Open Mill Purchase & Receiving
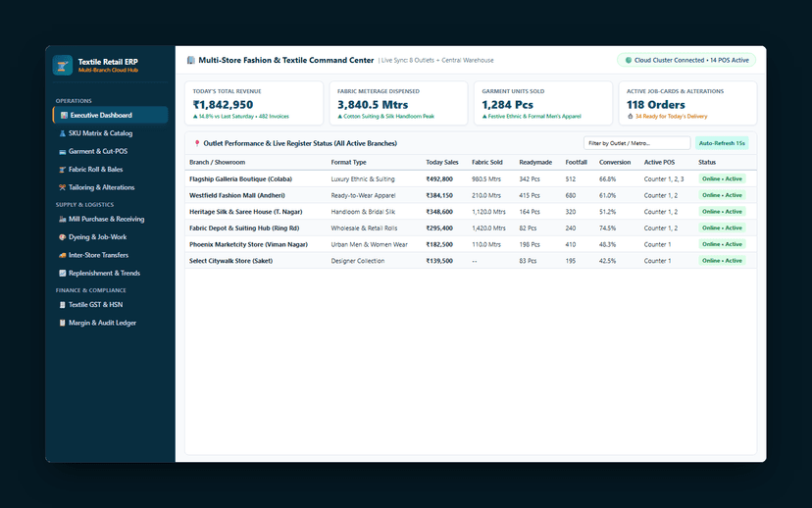The image size is (812, 508). 110,219
